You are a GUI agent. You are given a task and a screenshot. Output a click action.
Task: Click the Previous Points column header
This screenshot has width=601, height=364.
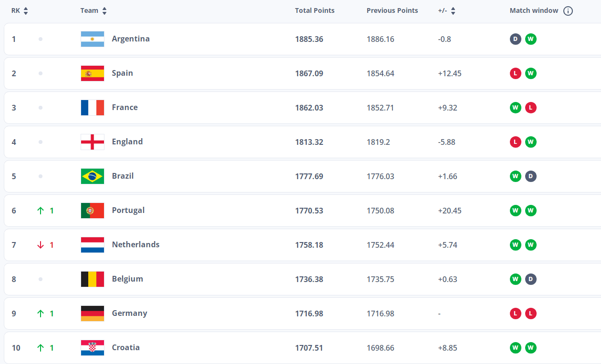pyautogui.click(x=392, y=10)
